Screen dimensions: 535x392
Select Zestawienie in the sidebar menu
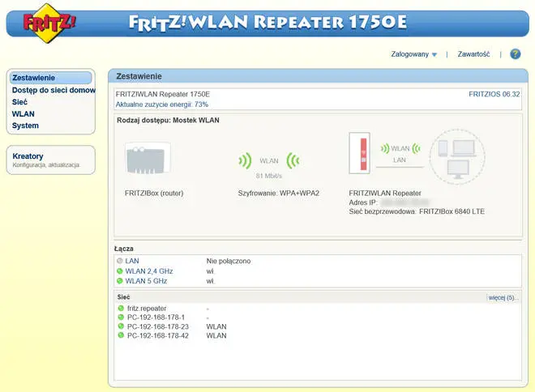click(51, 78)
